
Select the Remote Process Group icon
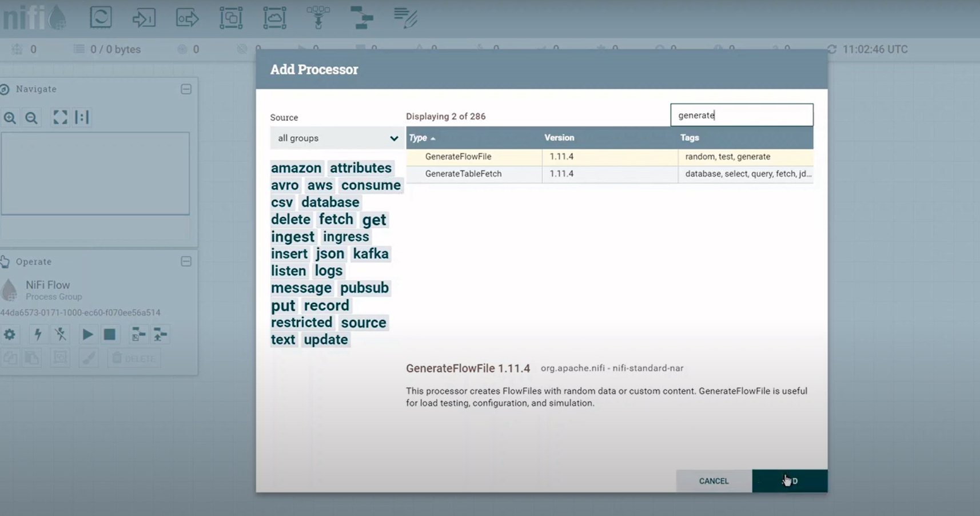pos(274,18)
